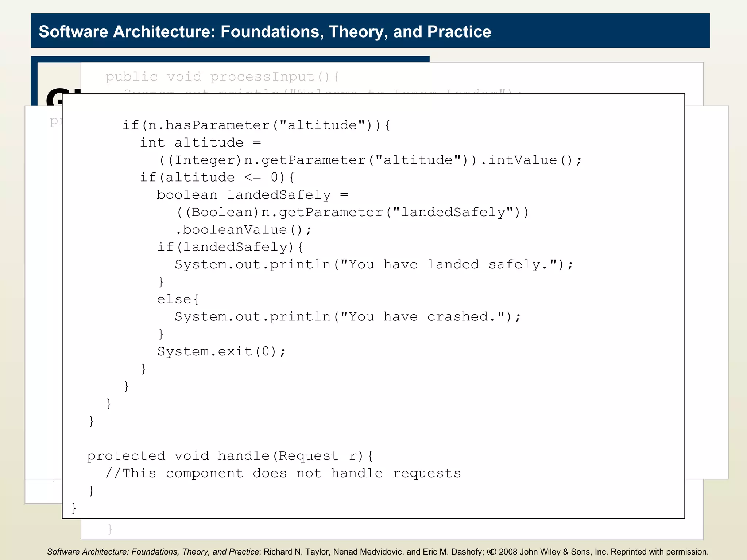
Task: Click the 'System.exit(0);' line
Action: click(221, 351)
